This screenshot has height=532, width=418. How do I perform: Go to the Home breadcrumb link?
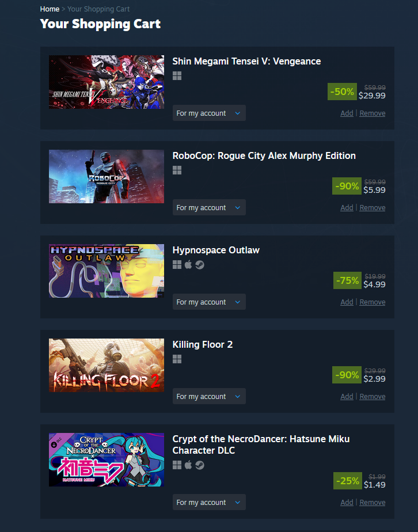[x=50, y=9]
